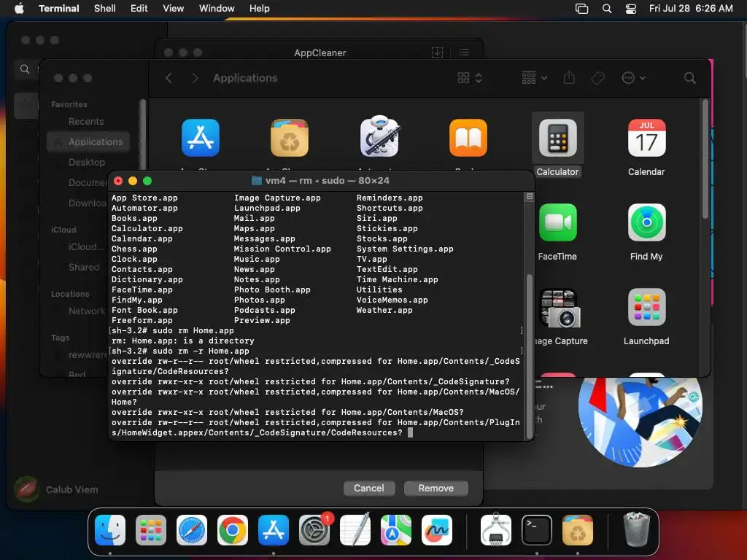Open the Shell menu
The height and width of the screenshot is (560, 747).
coord(105,8)
